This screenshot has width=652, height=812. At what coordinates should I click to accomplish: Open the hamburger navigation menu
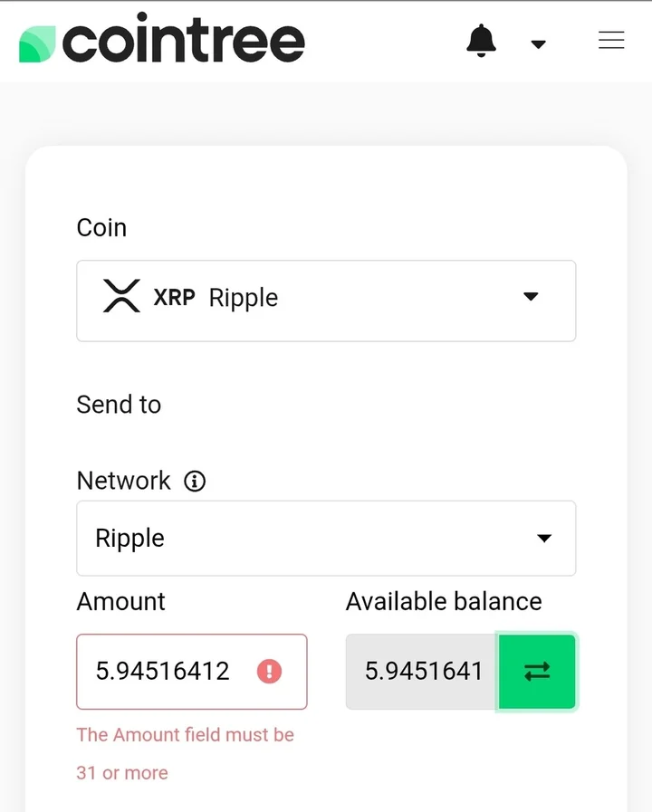611,41
